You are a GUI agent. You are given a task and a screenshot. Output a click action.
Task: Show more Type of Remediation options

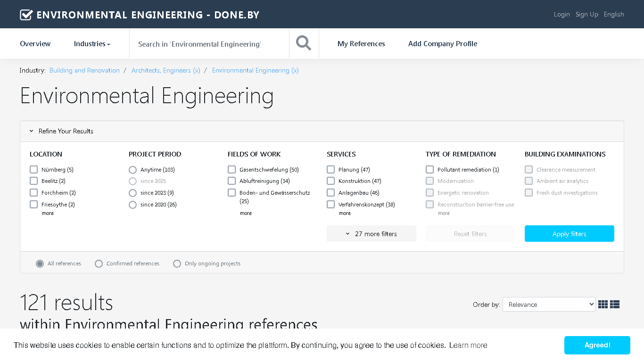(444, 214)
